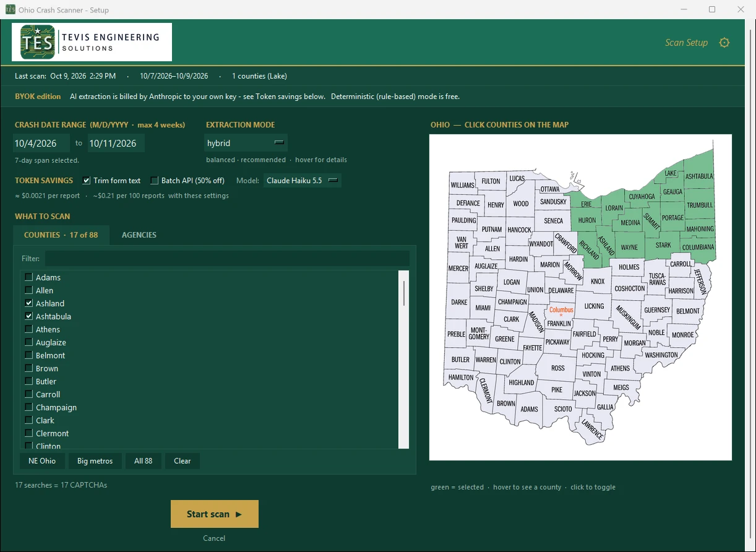Select Holmes county on the map
Image resolution: width=756 pixels, height=552 pixels.
pos(629,267)
